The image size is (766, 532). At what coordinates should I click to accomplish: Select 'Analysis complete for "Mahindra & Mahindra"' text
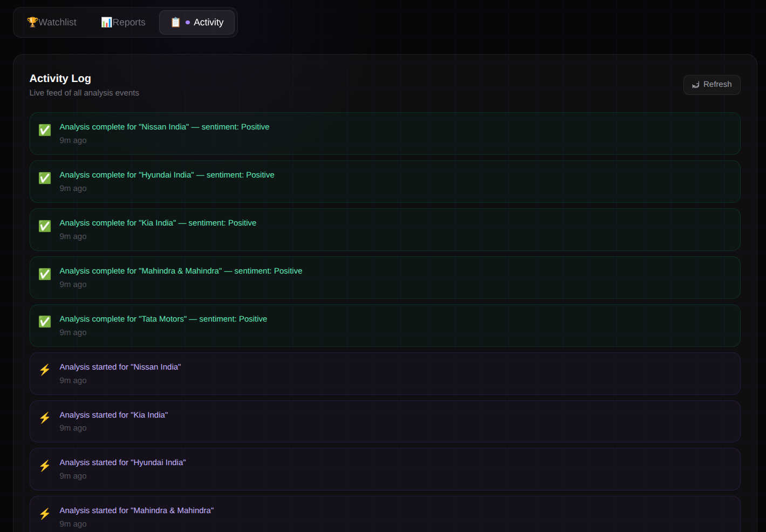[181, 271]
